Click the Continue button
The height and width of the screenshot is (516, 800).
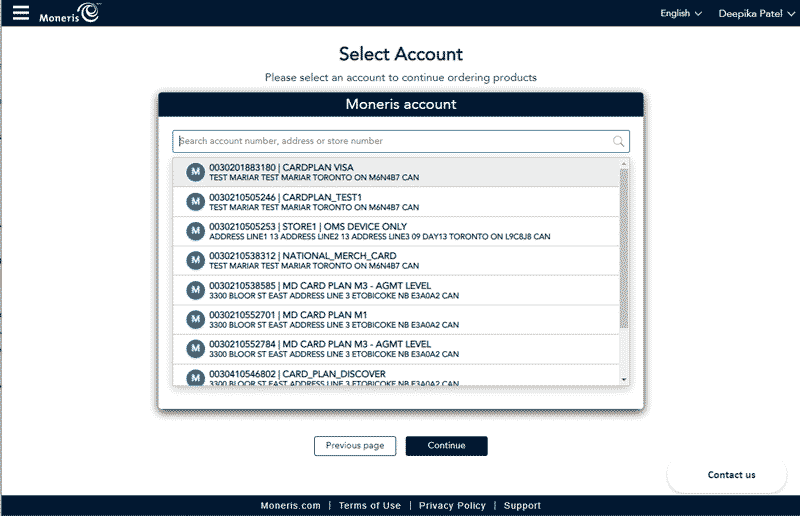tap(446, 446)
